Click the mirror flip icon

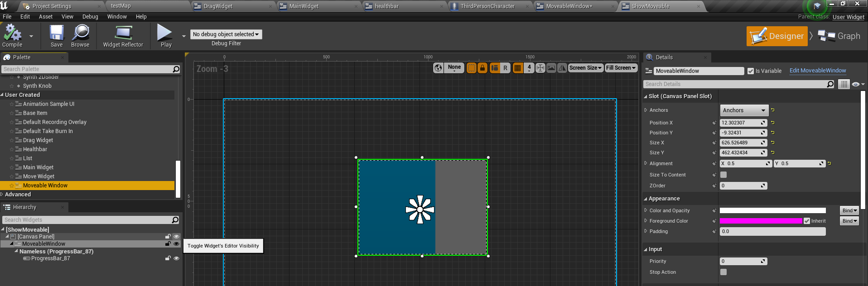tap(562, 68)
